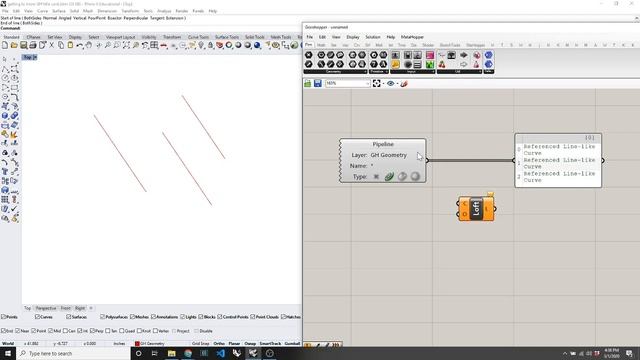Toggle the last grey sphere type filter in Pipeline
The height and width of the screenshot is (360, 640).
(415, 176)
